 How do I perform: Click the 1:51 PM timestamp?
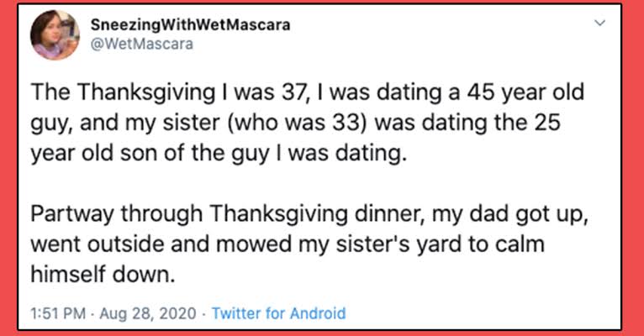pos(58,313)
